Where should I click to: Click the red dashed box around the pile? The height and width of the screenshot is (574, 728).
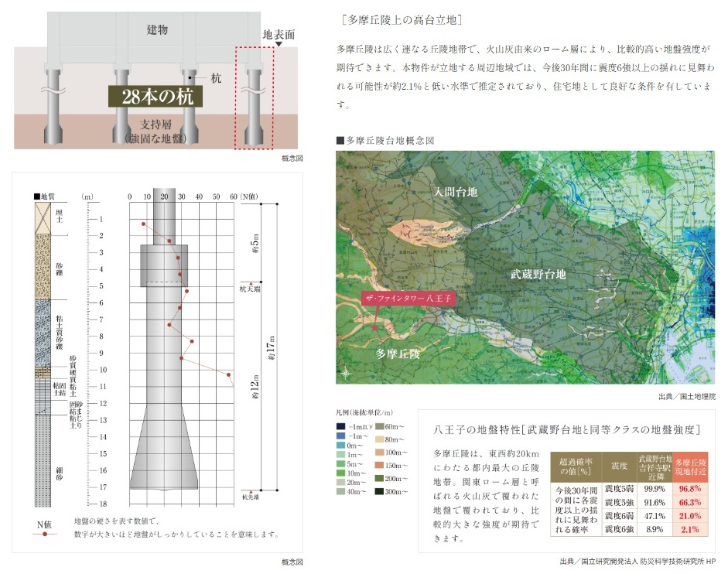[x=255, y=97]
